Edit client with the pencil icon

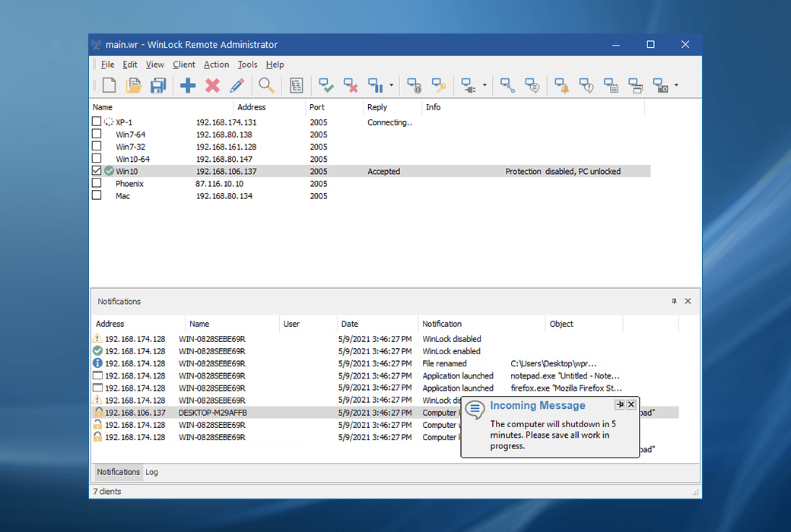[237, 85]
